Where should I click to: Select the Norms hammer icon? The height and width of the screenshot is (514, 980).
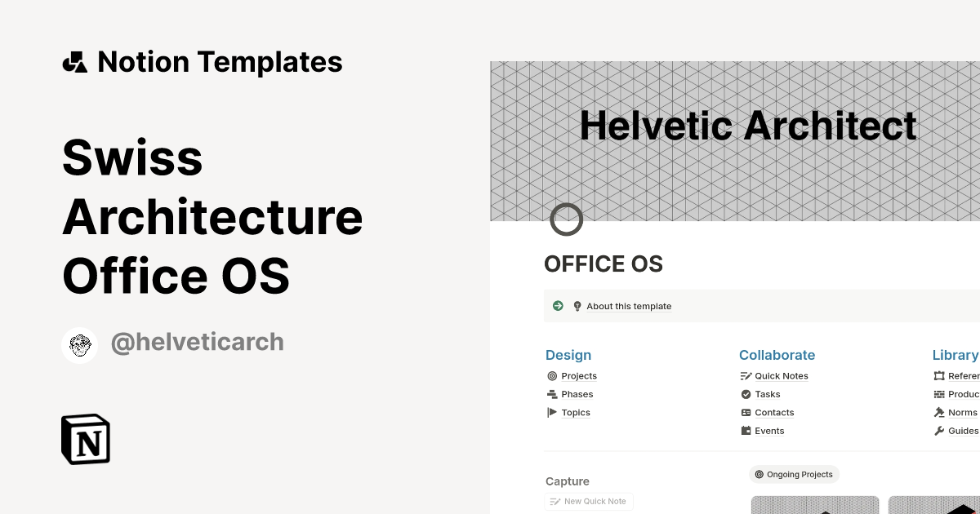click(940, 412)
